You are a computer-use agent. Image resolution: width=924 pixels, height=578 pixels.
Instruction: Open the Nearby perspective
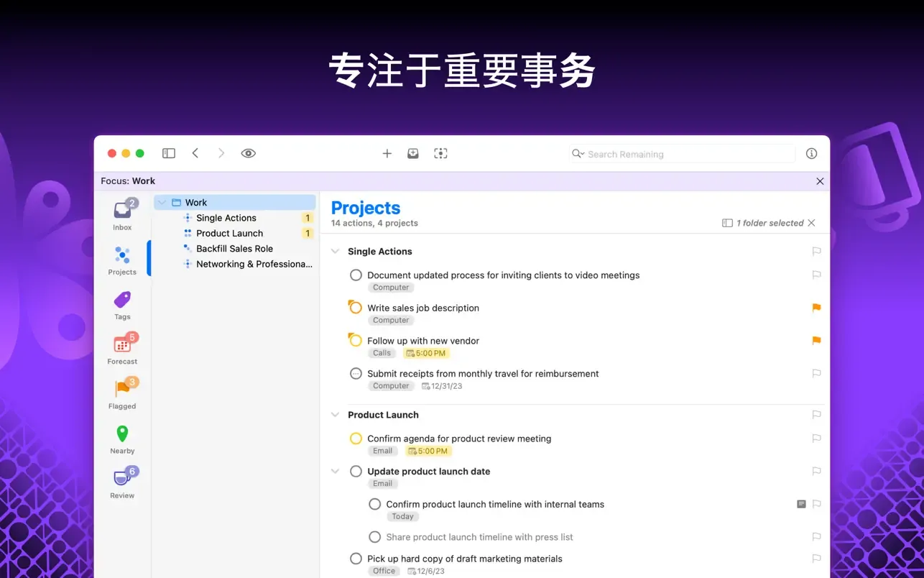(x=122, y=439)
